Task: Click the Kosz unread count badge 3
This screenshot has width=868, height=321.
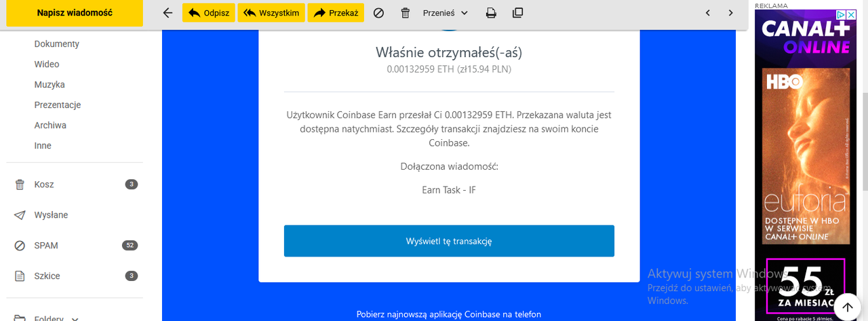Action: coord(132,185)
